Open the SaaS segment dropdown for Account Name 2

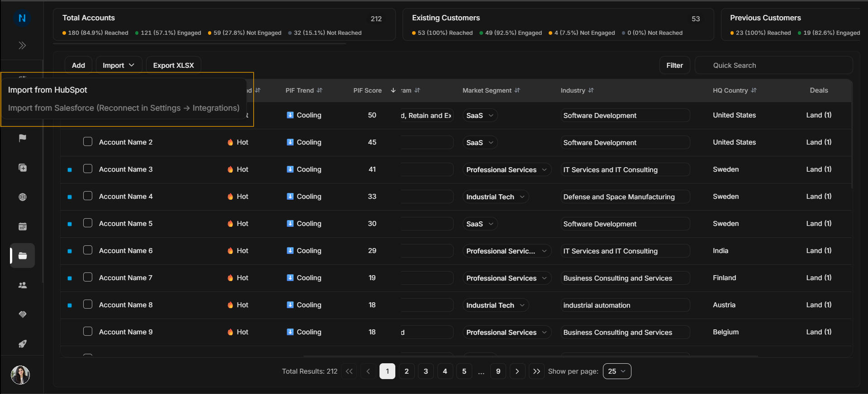[x=480, y=142]
